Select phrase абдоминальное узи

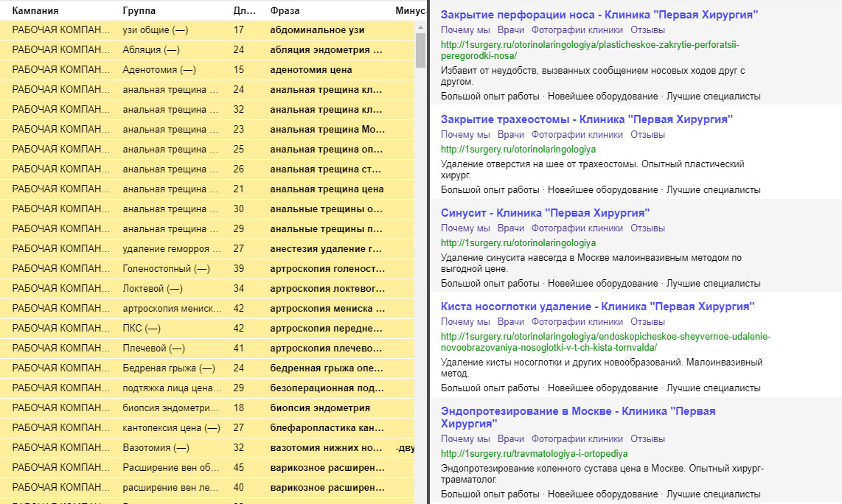point(317,30)
